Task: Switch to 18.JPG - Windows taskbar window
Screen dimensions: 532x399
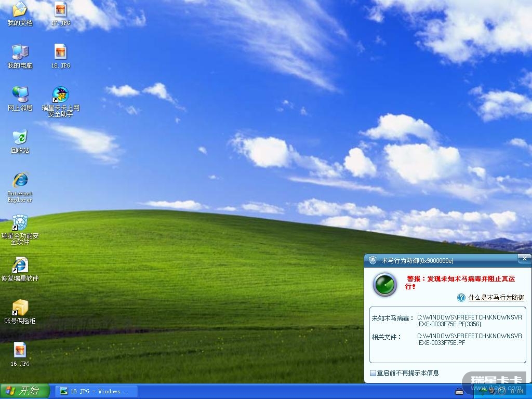Action: pyautogui.click(x=96, y=391)
